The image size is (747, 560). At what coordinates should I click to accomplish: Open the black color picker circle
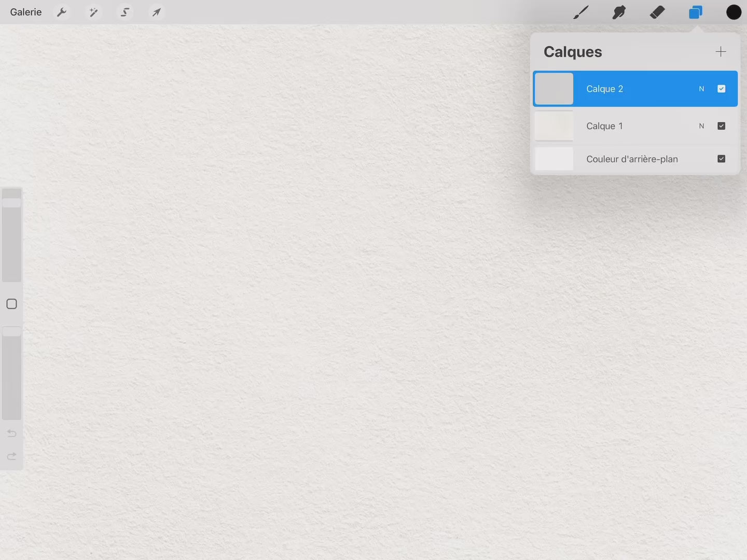point(734,12)
